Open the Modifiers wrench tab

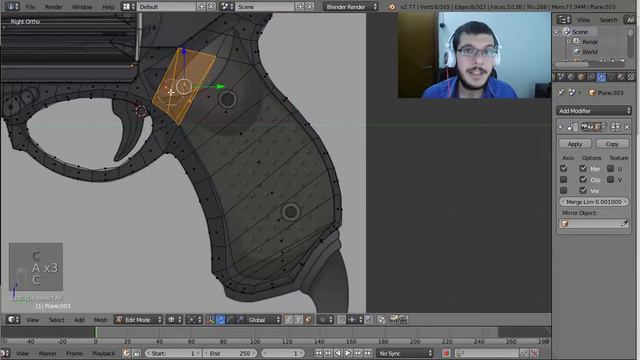pos(601,77)
